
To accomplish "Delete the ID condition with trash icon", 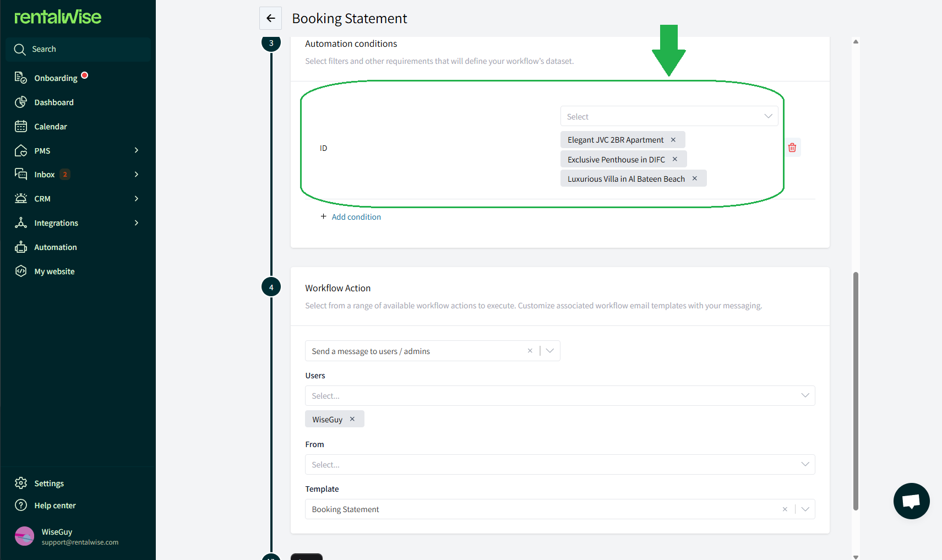I will 792,148.
